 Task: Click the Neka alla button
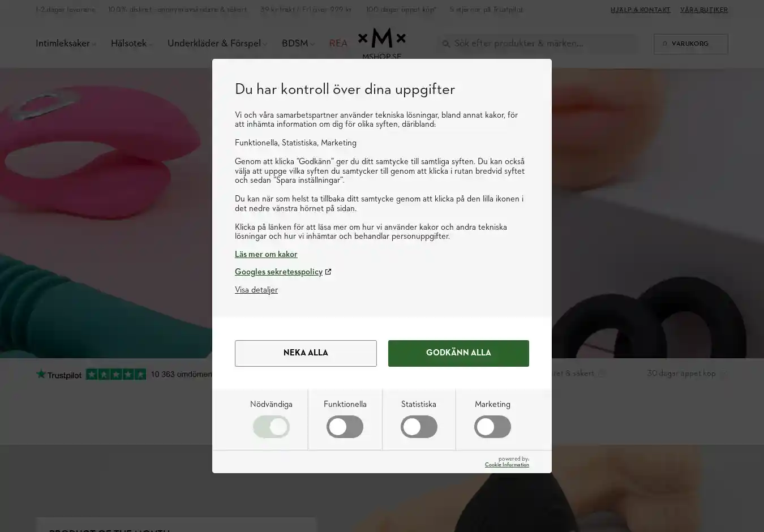point(306,353)
